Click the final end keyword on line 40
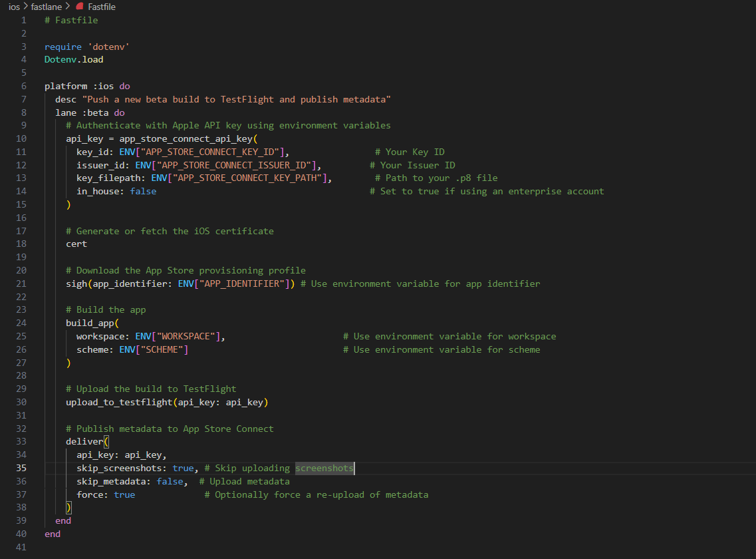Image resolution: width=756 pixels, height=559 pixels. 52,534
